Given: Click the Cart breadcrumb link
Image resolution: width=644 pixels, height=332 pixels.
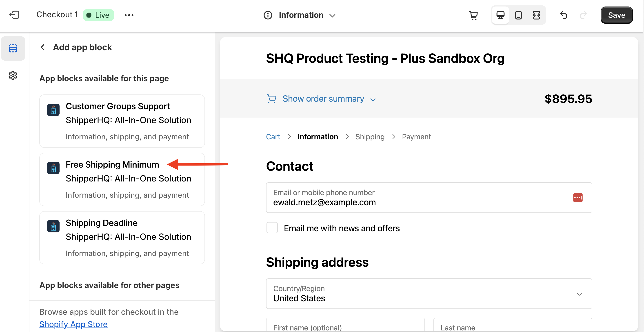Looking at the screenshot, I should click(273, 137).
